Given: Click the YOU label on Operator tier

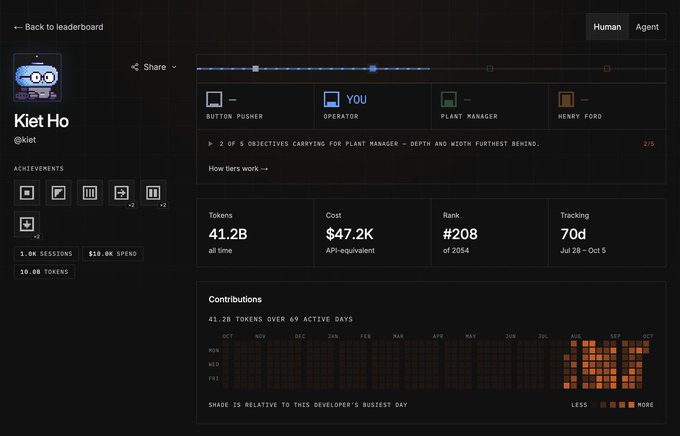Looking at the screenshot, I should tap(356, 100).
